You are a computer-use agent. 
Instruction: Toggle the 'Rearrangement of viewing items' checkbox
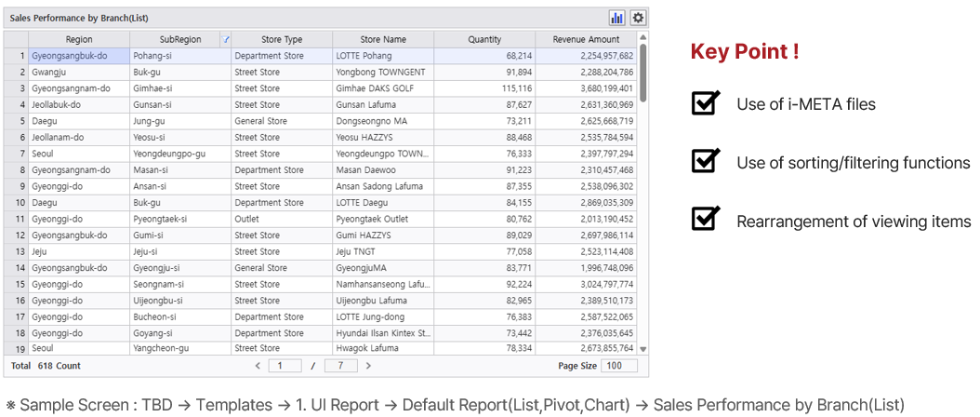[706, 220]
